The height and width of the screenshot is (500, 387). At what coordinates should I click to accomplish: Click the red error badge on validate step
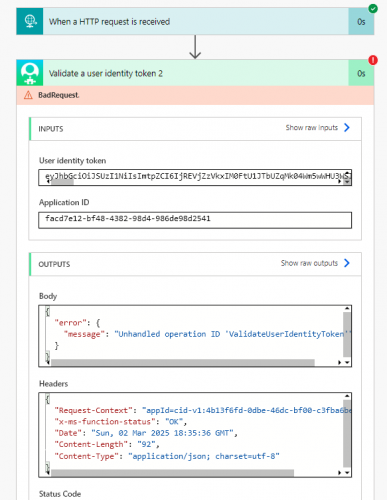click(373, 60)
